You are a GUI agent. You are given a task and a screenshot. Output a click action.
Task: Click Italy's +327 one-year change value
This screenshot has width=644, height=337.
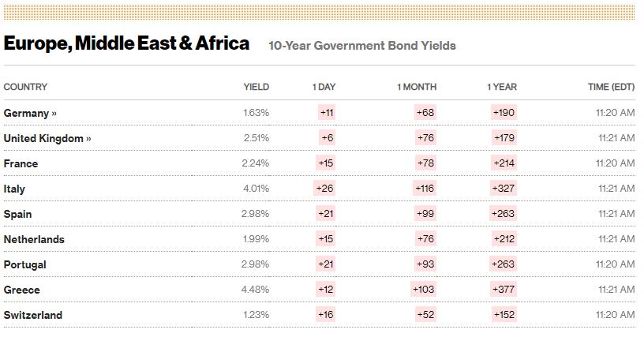503,189
